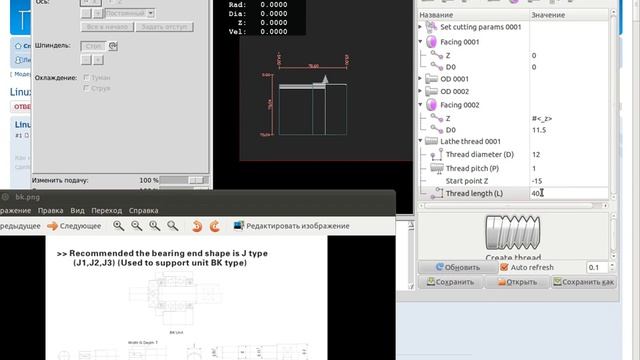Click the Auto refresh interval field 0.1
640x360 pixels.
tap(597, 267)
